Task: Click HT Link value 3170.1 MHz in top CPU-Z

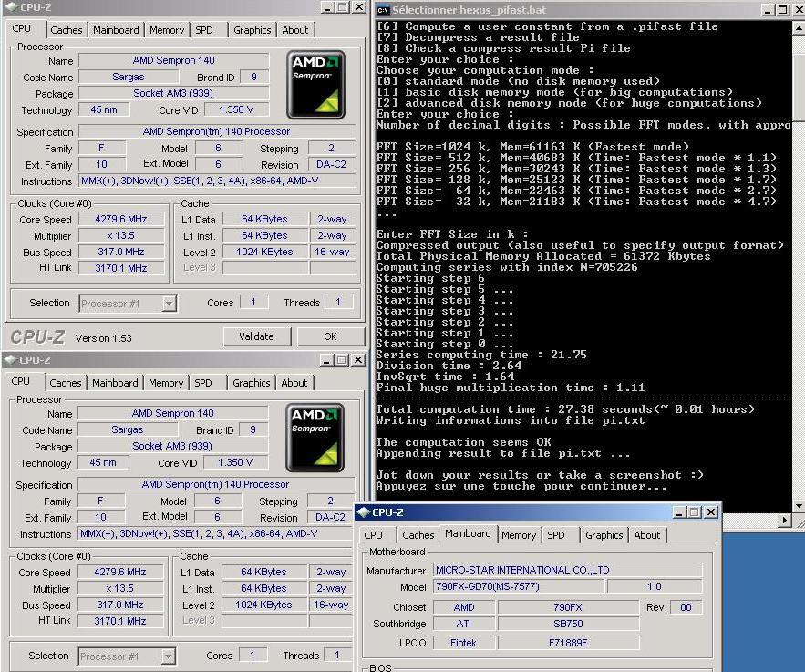Action: pos(121,268)
